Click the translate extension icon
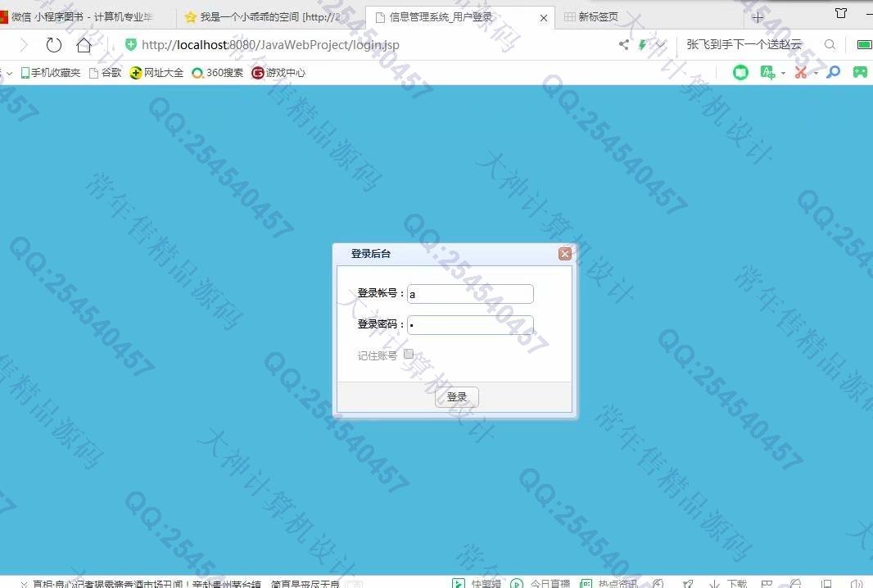Image resolution: width=873 pixels, height=588 pixels. coord(767,72)
